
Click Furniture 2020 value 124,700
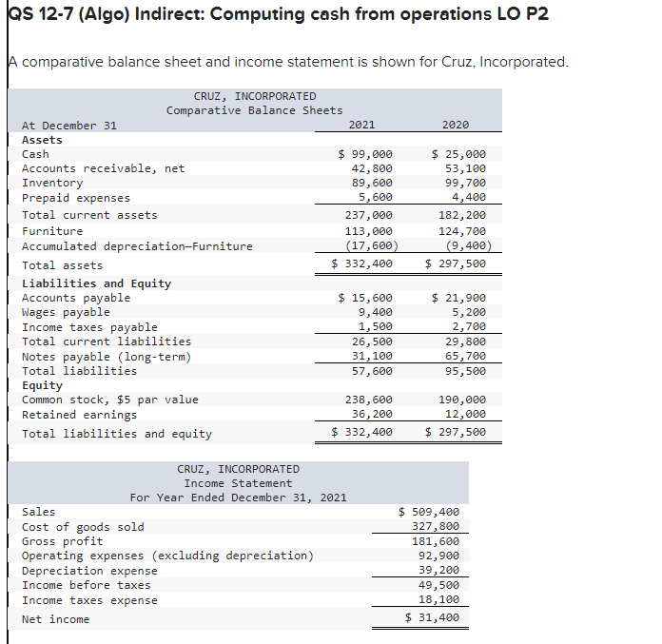(x=462, y=231)
